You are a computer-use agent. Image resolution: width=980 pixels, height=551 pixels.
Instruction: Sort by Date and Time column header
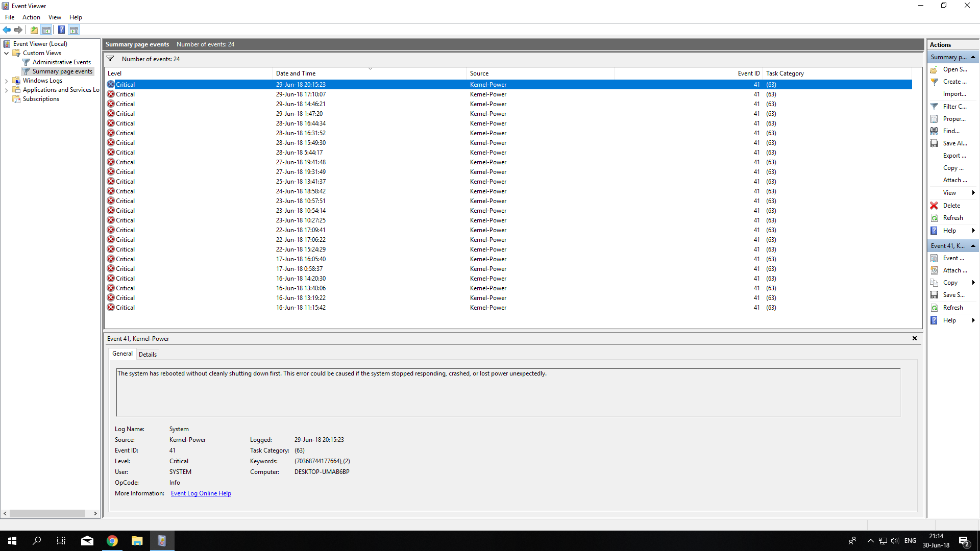[296, 73]
